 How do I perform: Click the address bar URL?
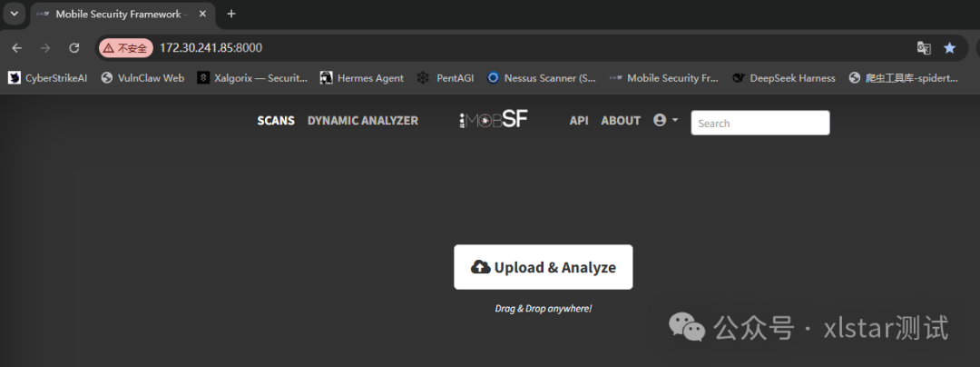click(211, 48)
